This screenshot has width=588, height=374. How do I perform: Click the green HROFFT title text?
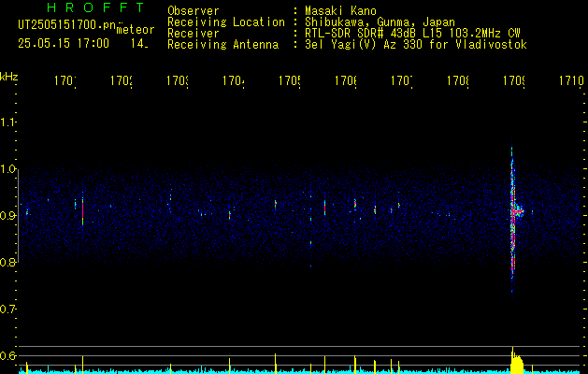[x=95, y=7]
